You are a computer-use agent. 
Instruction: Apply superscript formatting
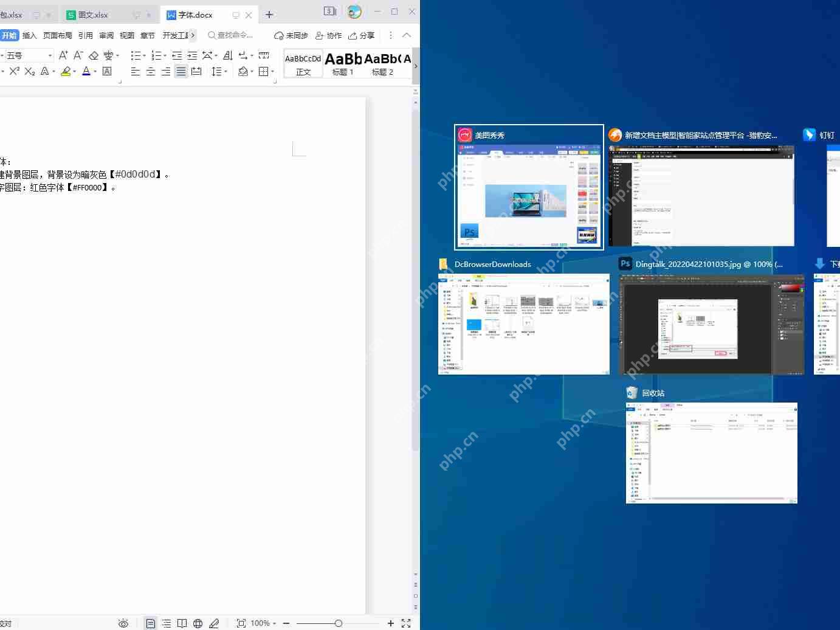[15, 71]
